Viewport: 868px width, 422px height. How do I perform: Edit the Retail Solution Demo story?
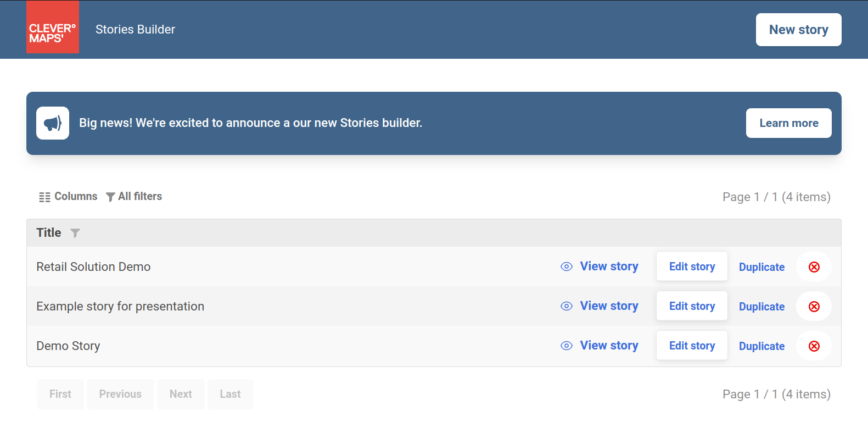click(x=692, y=266)
